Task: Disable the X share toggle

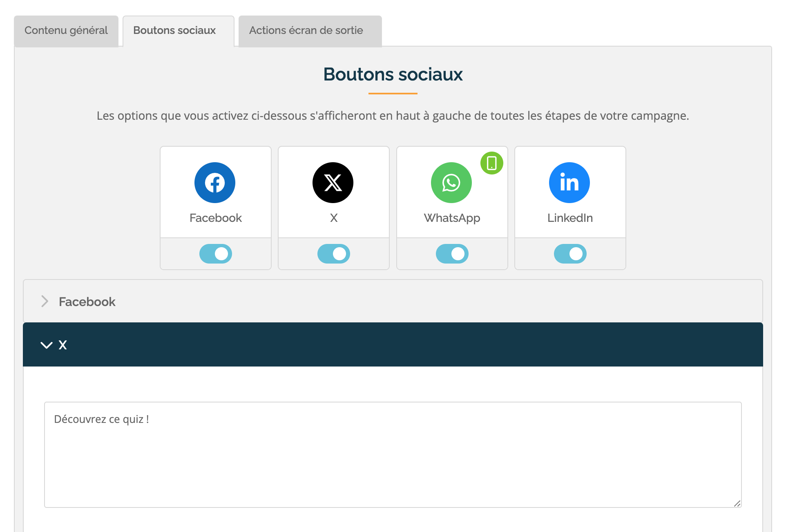Action: pyautogui.click(x=334, y=254)
